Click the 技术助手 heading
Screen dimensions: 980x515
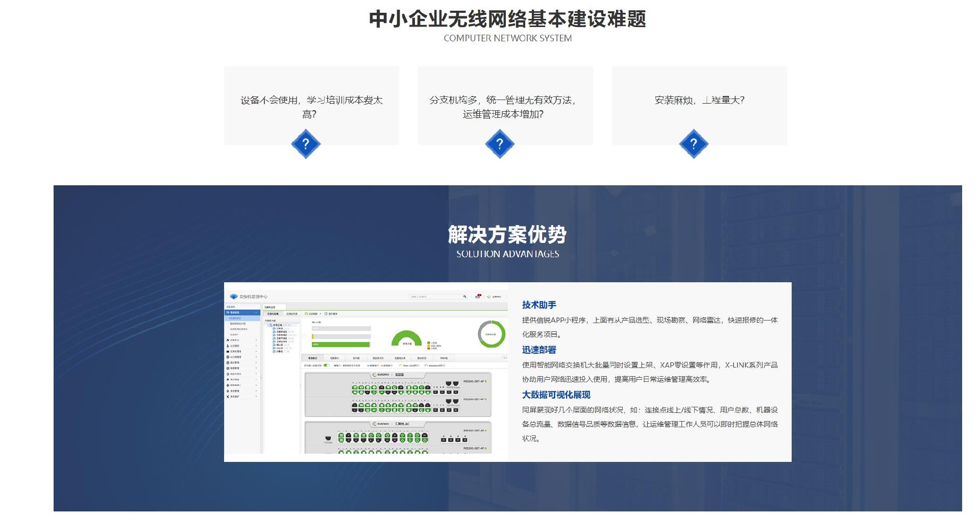click(539, 305)
